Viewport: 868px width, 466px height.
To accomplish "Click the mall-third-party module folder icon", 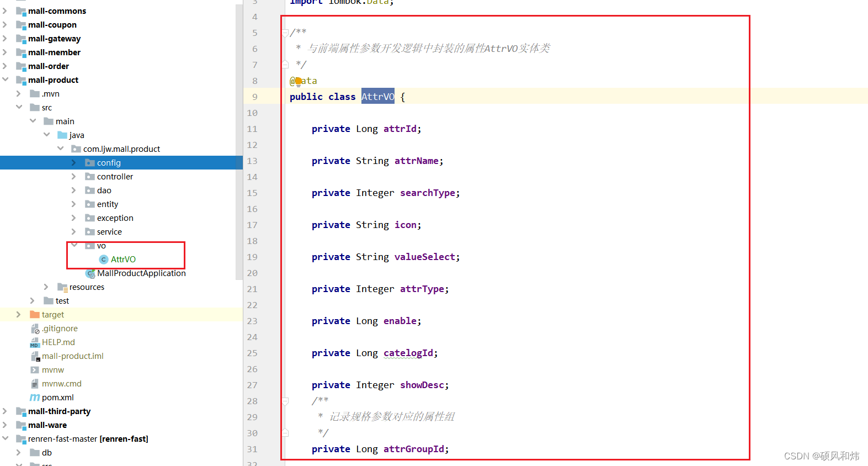I will [x=21, y=411].
